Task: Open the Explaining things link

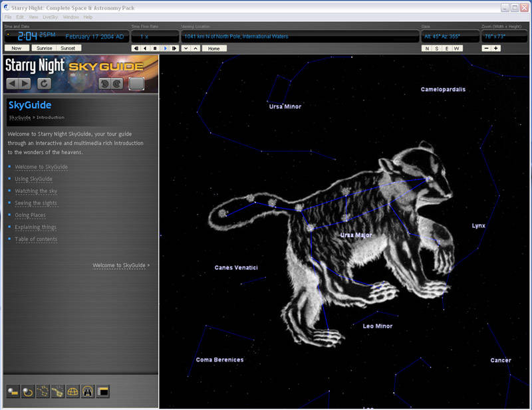Action: (36, 227)
